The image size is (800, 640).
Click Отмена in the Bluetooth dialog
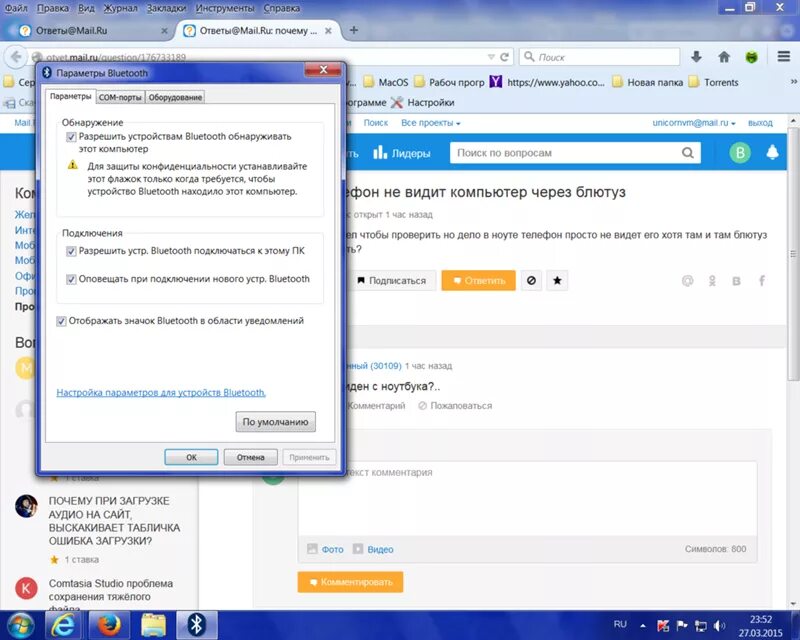point(251,457)
